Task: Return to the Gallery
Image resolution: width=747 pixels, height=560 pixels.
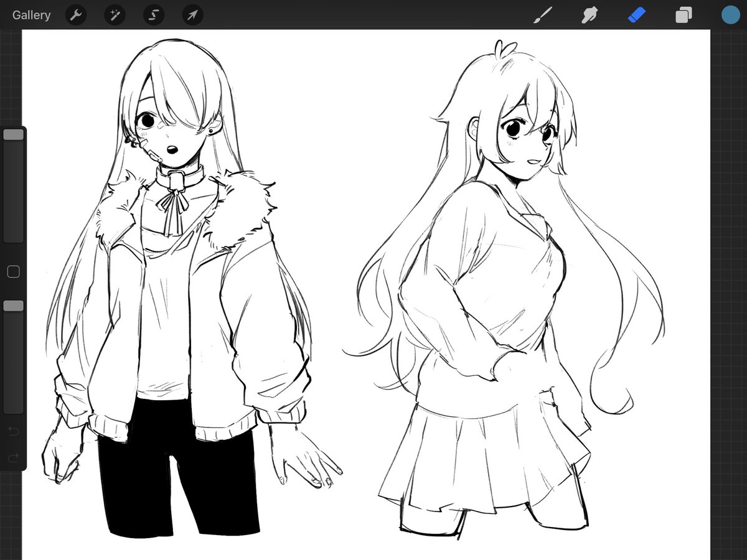Action: 31,15
